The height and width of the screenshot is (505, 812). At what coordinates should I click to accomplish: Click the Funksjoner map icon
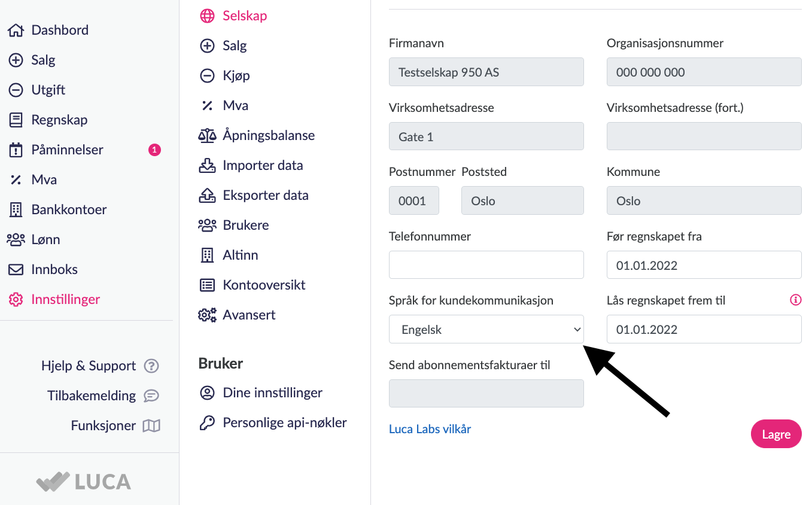[x=151, y=426]
